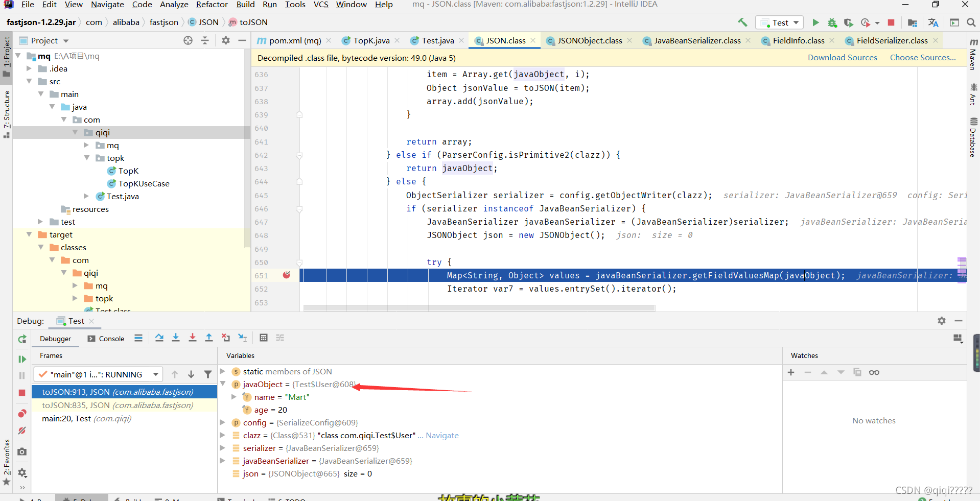Open the translate icon in top toolbar
Screen dimensions: 980x501
[x=934, y=22]
